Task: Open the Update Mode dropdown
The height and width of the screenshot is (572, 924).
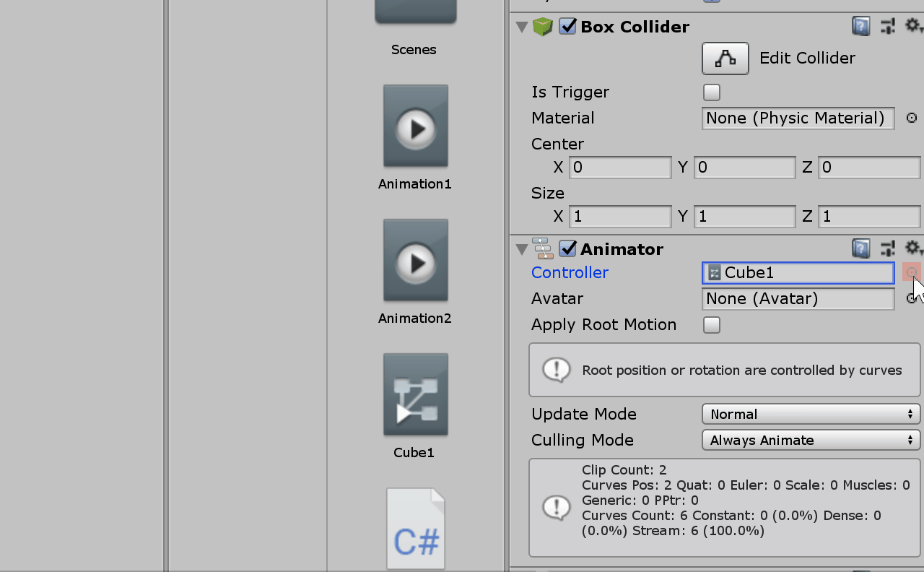Action: pos(811,414)
